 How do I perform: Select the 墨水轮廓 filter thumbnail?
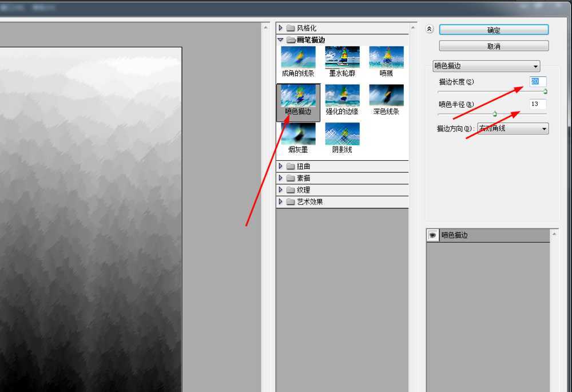pyautogui.click(x=342, y=56)
